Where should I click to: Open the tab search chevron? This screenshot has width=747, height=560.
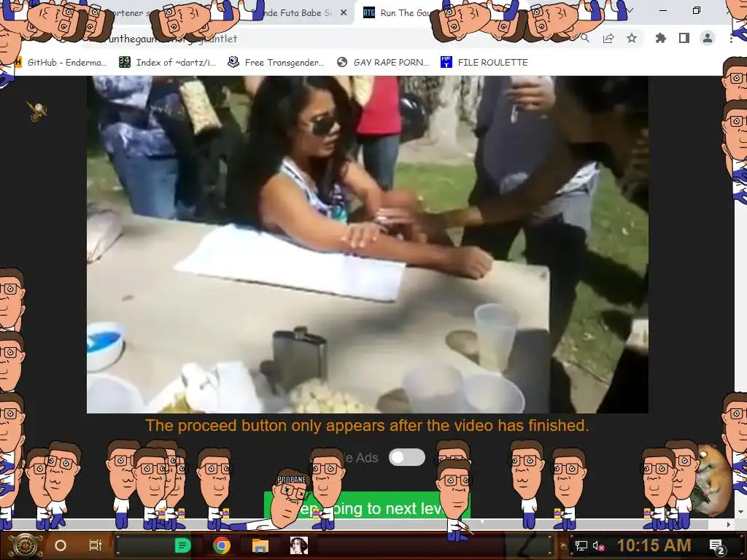coord(630,10)
